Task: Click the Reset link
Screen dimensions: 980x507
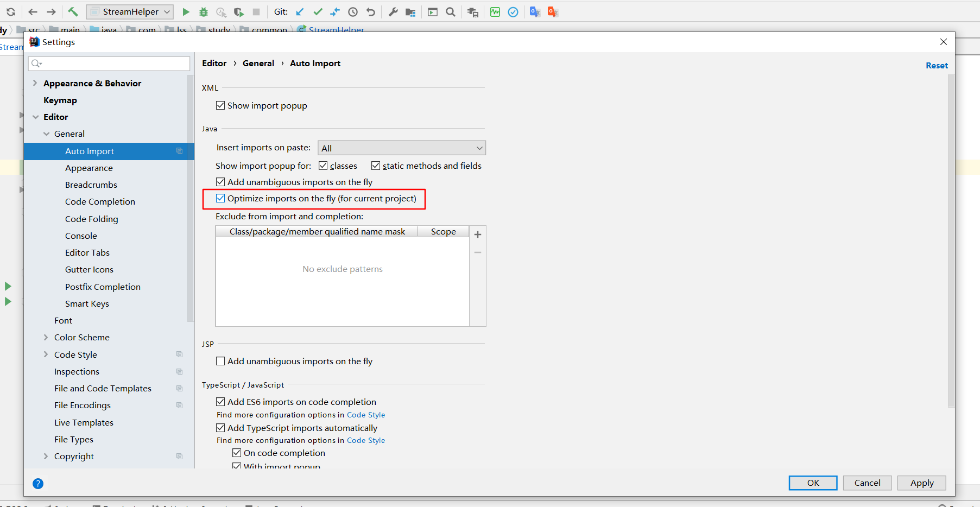Action: pyautogui.click(x=937, y=65)
